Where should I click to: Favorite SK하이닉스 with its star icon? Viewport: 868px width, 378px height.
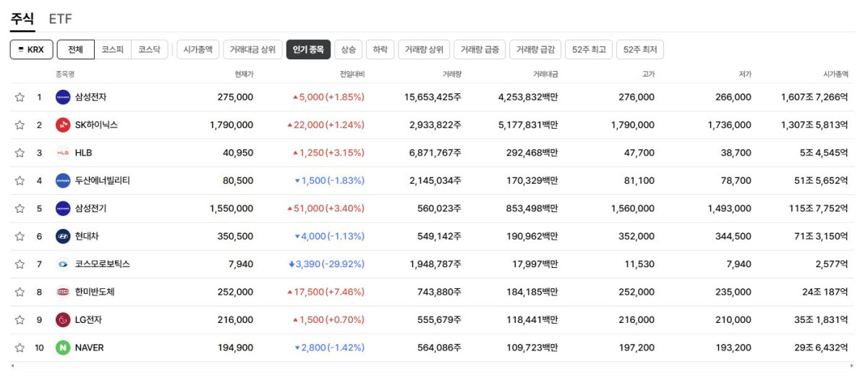(20, 125)
